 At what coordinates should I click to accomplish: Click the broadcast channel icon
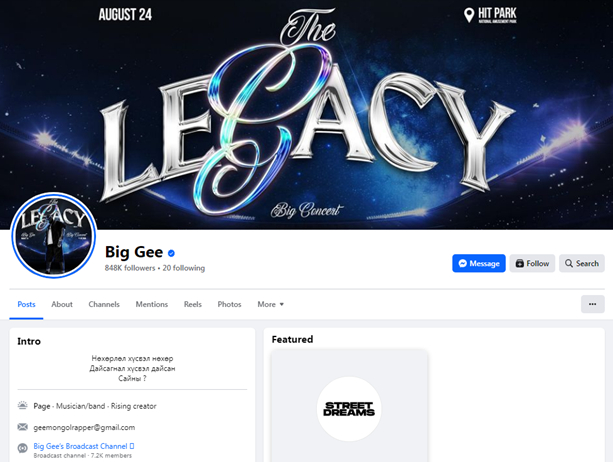[x=23, y=448]
